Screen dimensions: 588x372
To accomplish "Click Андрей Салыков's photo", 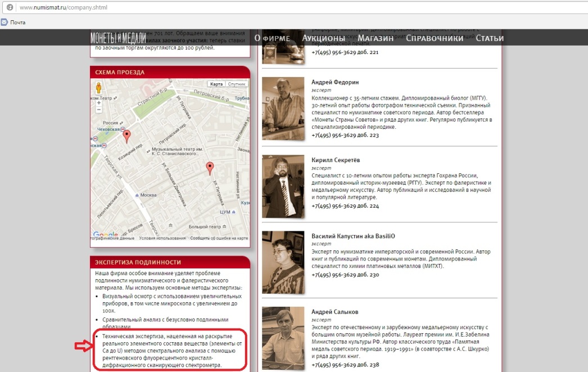I will click(x=283, y=338).
